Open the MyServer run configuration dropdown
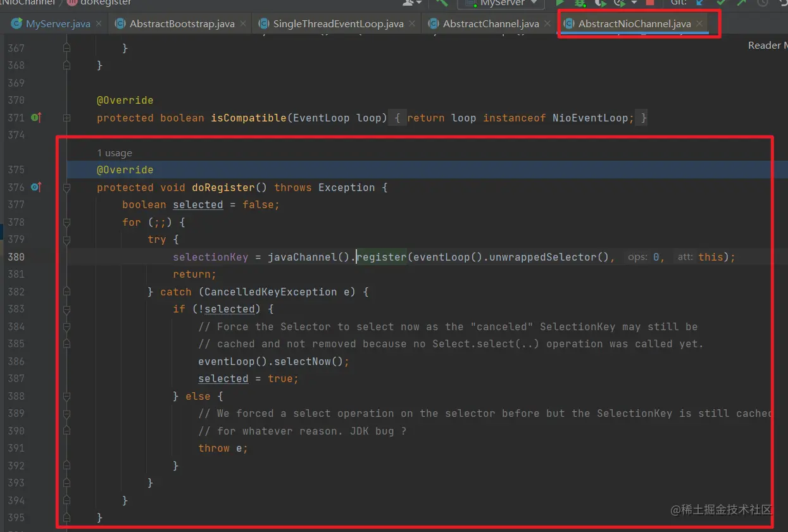 502,3
